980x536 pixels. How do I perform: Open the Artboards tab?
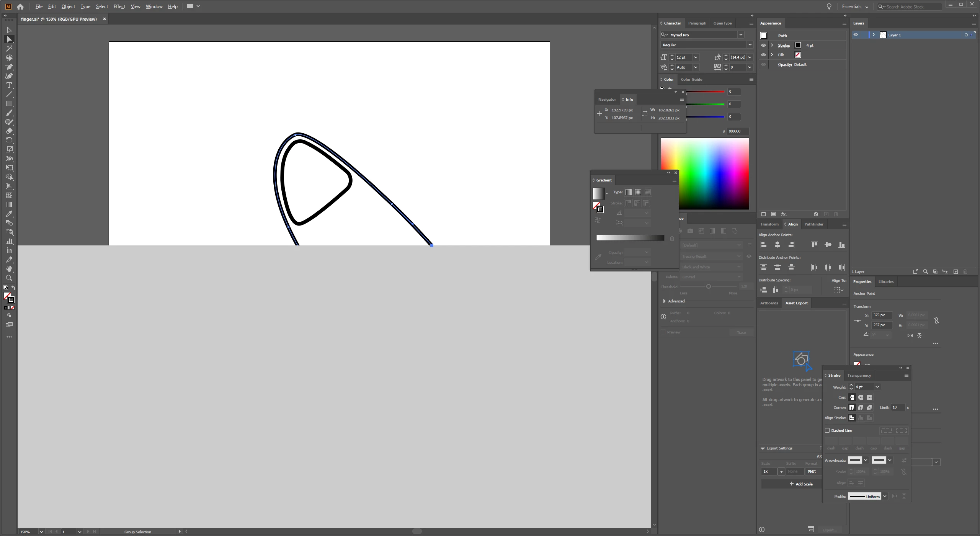click(769, 303)
